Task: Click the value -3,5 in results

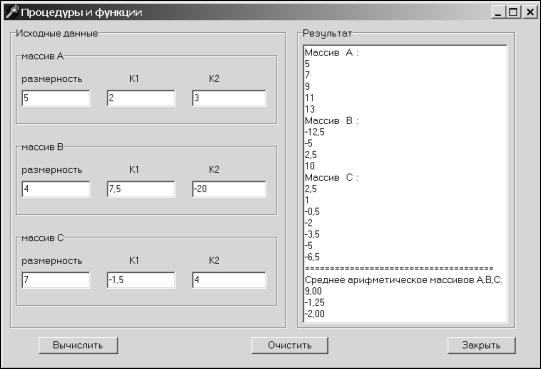Action: coord(312,234)
